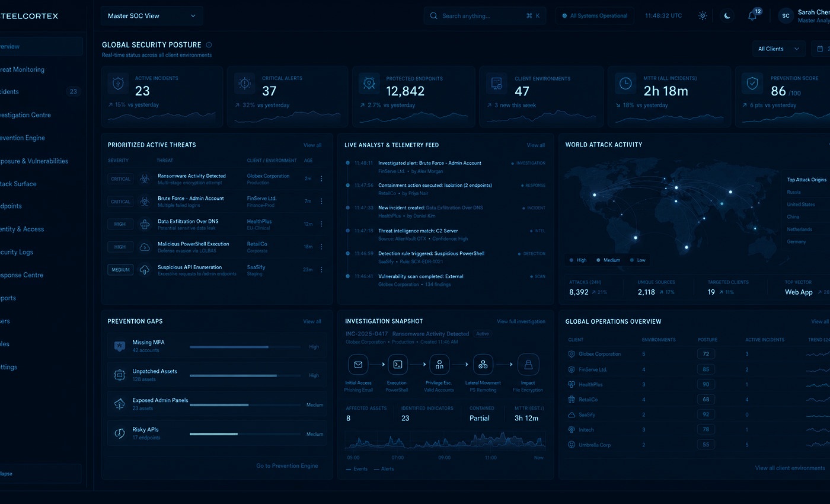Click the Unpatched Assets gap icon
830x504 pixels.
[119, 375]
